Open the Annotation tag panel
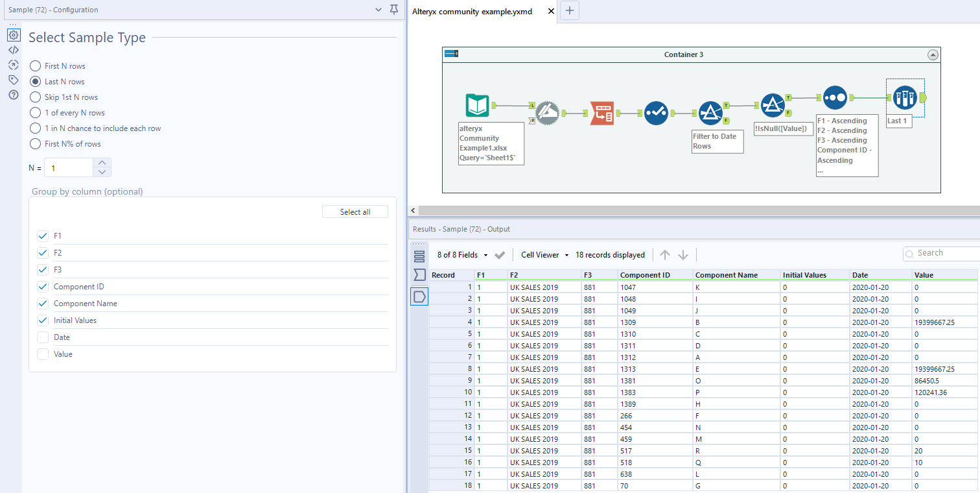980x493 pixels. click(14, 80)
